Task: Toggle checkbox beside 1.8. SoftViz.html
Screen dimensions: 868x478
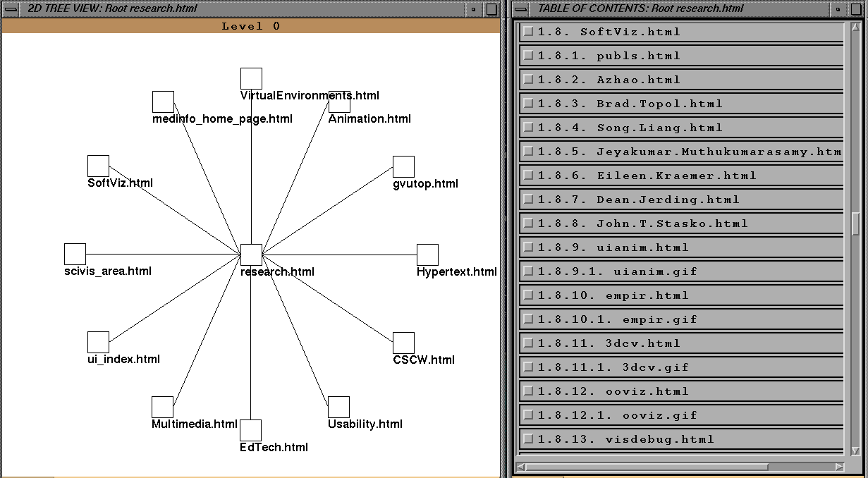Action: [x=528, y=32]
